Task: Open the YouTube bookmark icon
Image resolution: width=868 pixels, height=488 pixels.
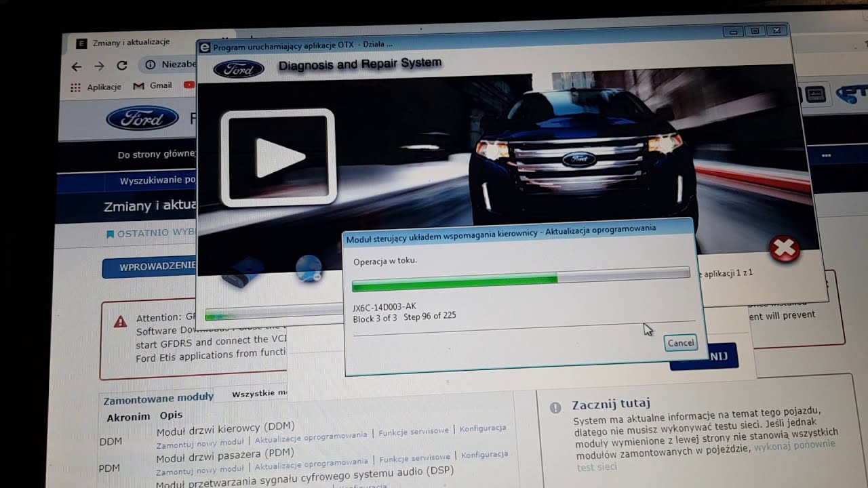Action: [x=189, y=85]
